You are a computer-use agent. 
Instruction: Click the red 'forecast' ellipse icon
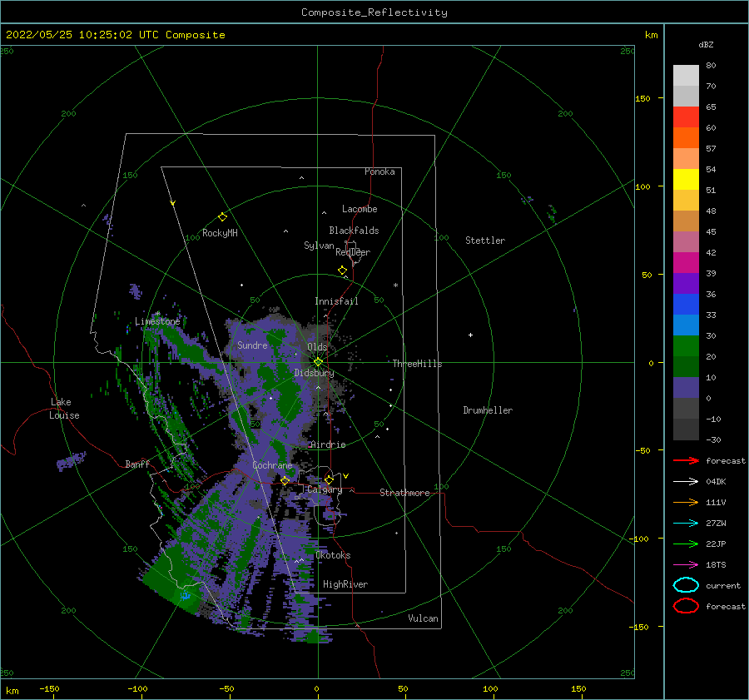click(x=686, y=606)
